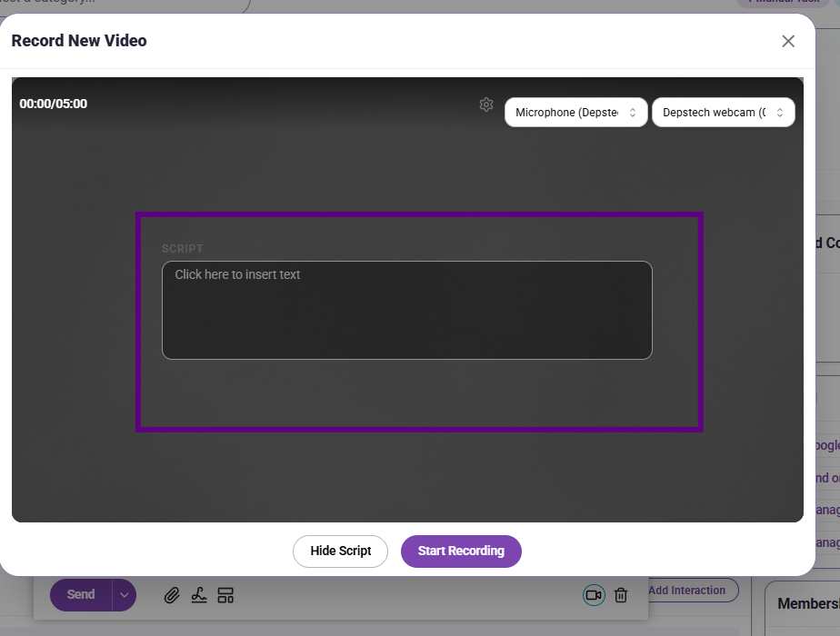Screen dimensions: 840x636
Task: Toggle Hide Script button
Action: 340,551
